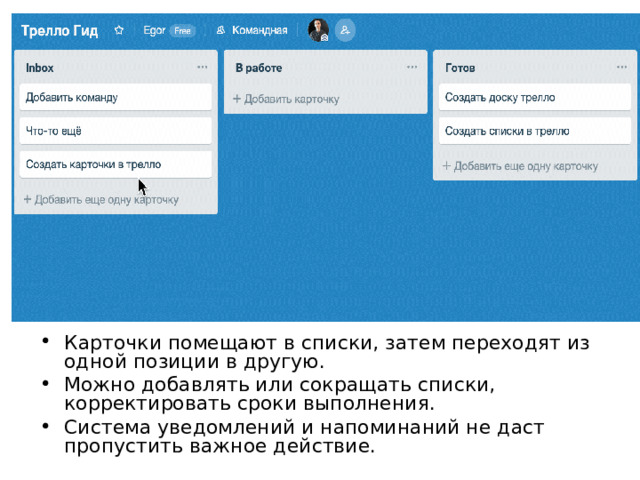Viewport: 640px width, 480px height.
Task: Select the В работе list title
Action: pos(258,68)
